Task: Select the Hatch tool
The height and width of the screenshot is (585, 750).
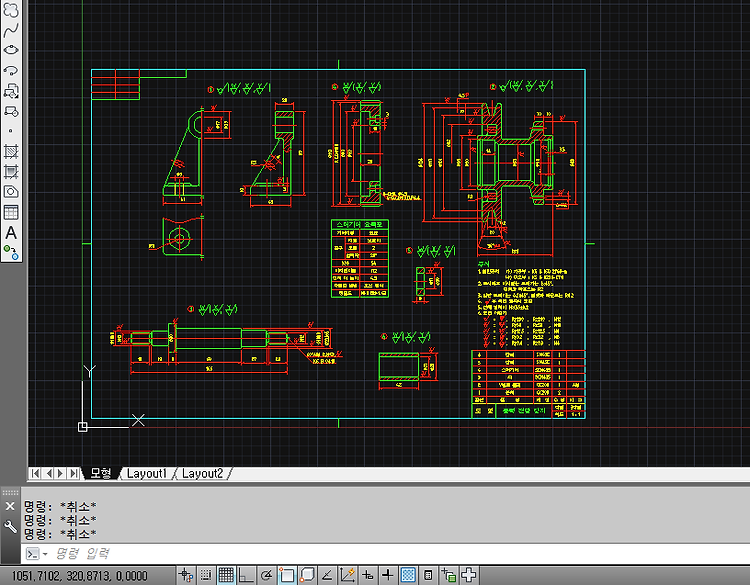Action: point(11,151)
